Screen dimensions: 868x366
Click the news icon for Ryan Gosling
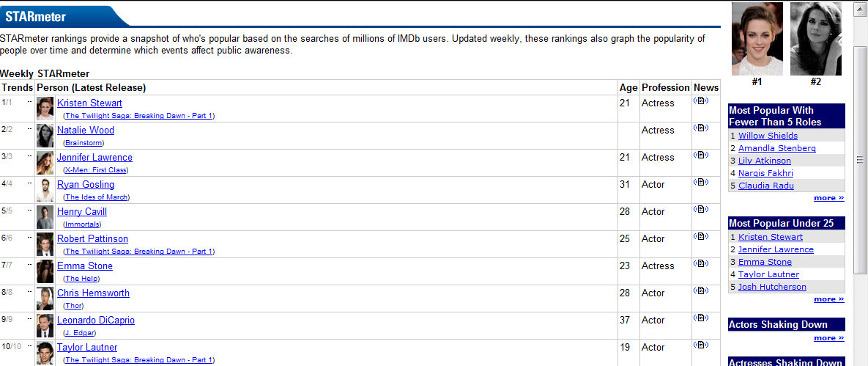coord(701,182)
